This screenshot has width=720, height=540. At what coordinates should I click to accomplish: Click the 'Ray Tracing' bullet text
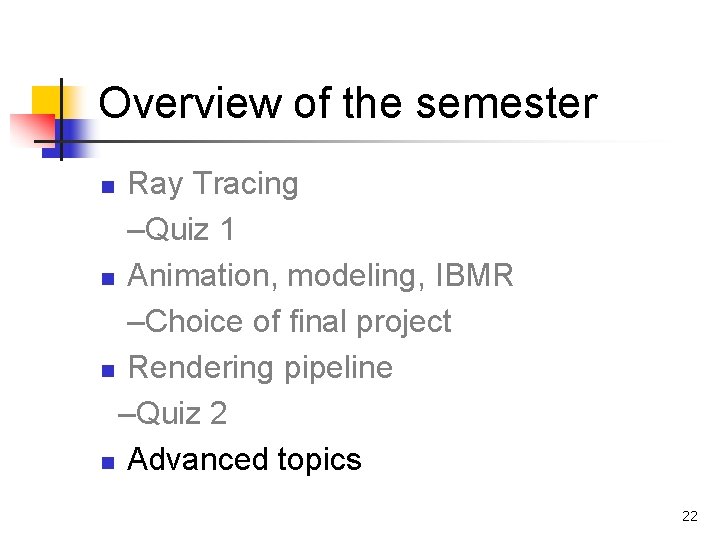213,184
